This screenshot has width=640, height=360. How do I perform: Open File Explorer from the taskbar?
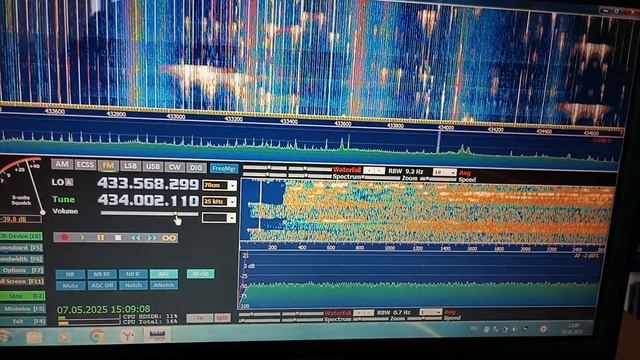click(34, 337)
